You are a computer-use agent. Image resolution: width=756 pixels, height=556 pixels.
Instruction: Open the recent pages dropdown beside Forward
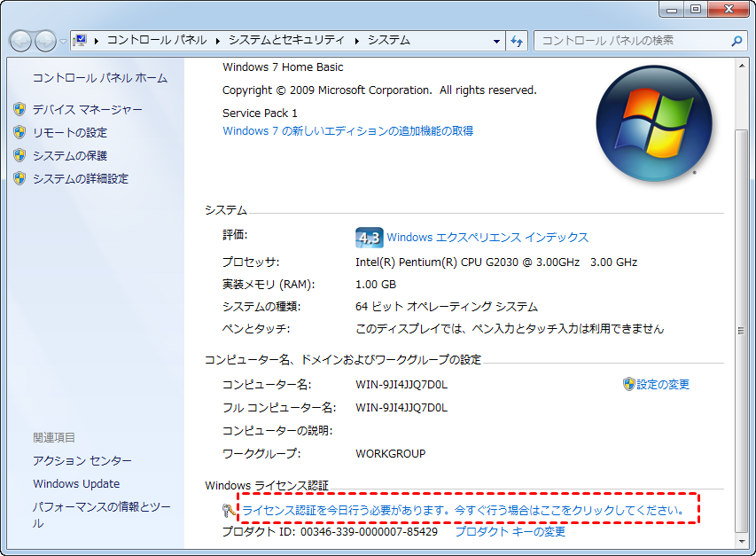pos(63,42)
